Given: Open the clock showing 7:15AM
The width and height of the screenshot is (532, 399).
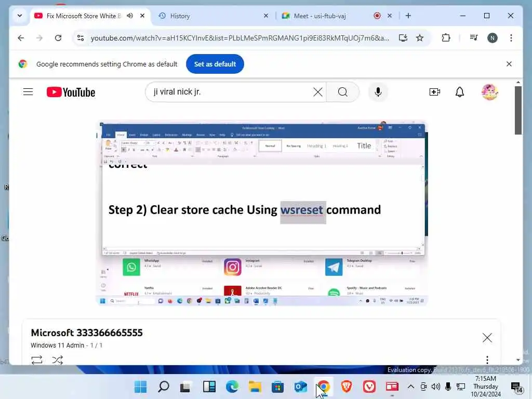Looking at the screenshot, I should click(486, 387).
